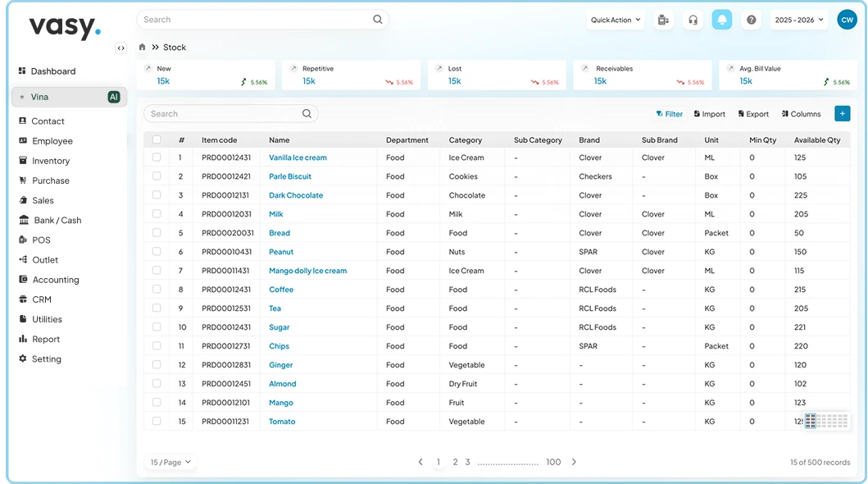Click the Import button
This screenshot has width=868, height=484.
pyautogui.click(x=710, y=113)
